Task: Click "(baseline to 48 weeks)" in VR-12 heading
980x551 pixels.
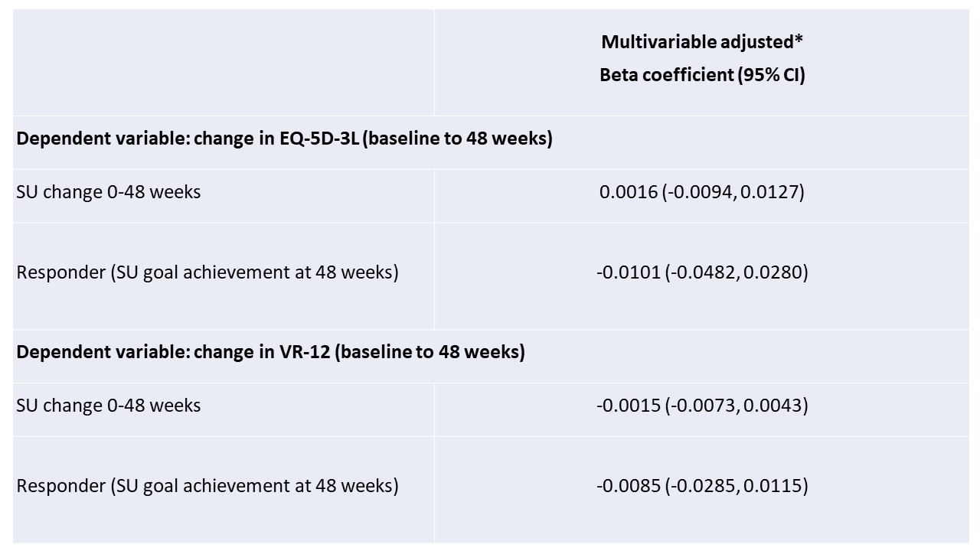Action: (x=430, y=353)
